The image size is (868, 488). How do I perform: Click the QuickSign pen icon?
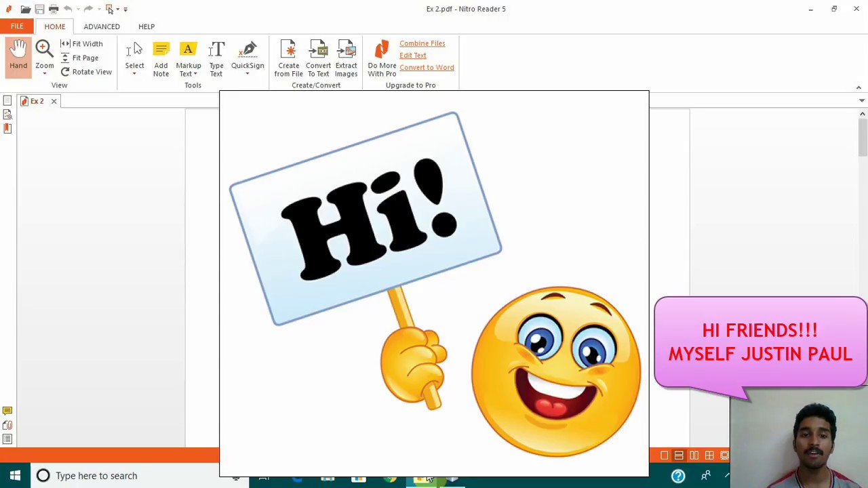248,50
